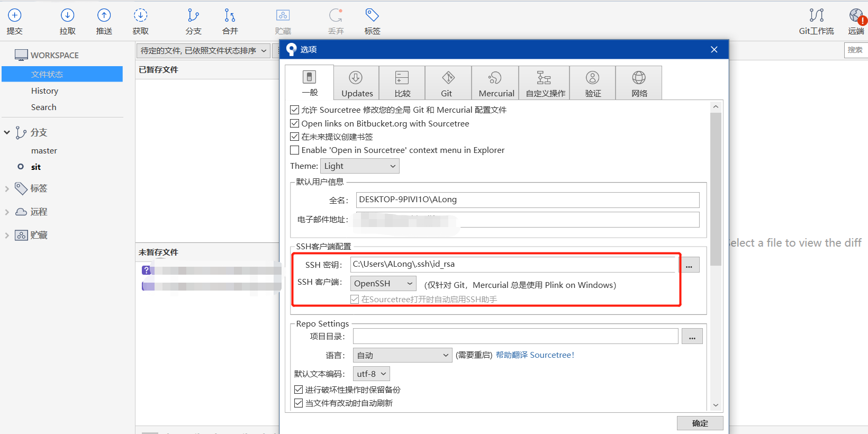
Task: Click the current branch circle marker beside sit
Action: coord(21,167)
